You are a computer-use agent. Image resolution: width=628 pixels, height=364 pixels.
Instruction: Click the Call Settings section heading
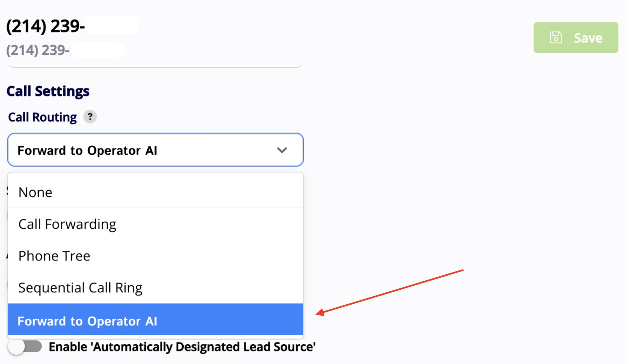coord(48,91)
